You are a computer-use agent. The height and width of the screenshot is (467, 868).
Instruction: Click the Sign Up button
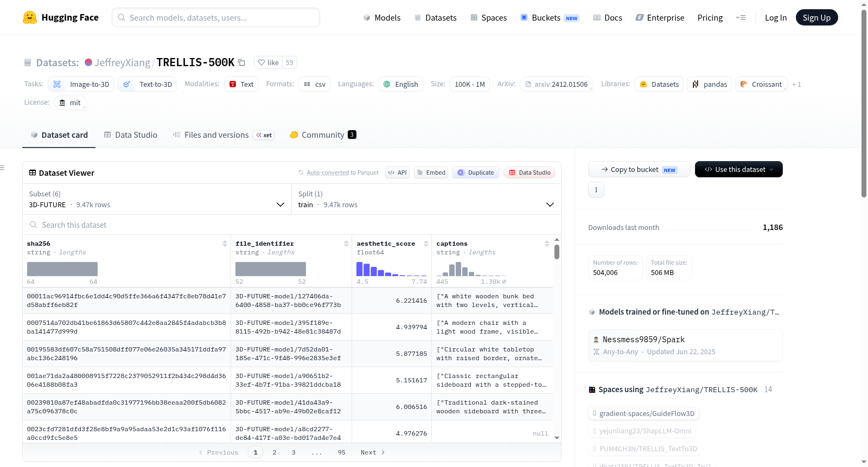coord(816,18)
